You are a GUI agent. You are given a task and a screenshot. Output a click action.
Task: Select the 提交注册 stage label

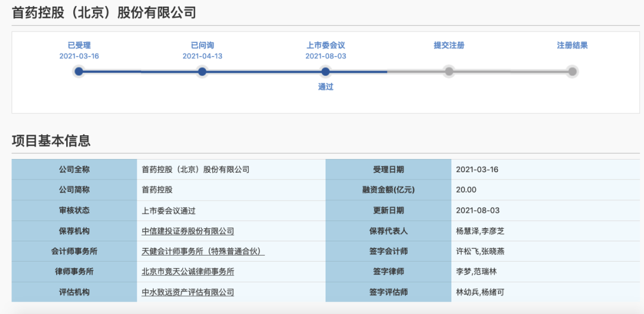click(x=449, y=45)
